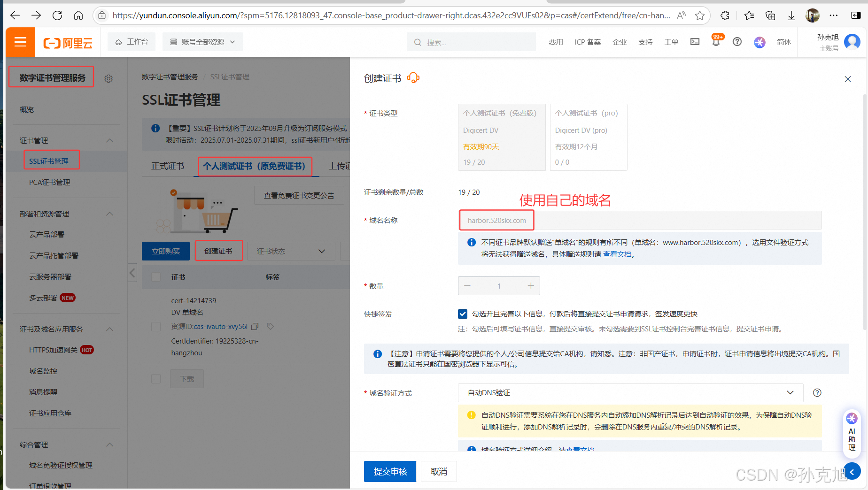868x490 pixels.
Task: Select checkbox for cert-14214739 row
Action: (156, 326)
